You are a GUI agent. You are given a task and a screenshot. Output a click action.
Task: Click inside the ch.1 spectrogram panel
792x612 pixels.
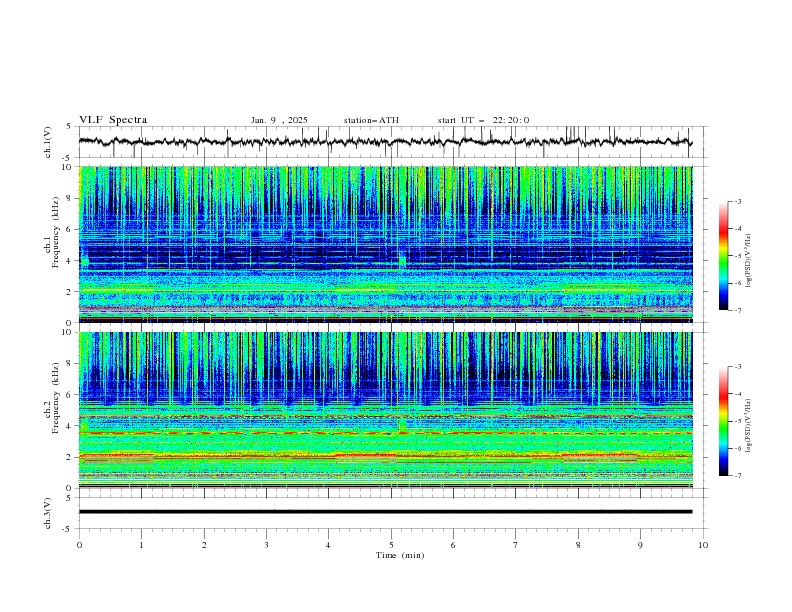click(385, 244)
